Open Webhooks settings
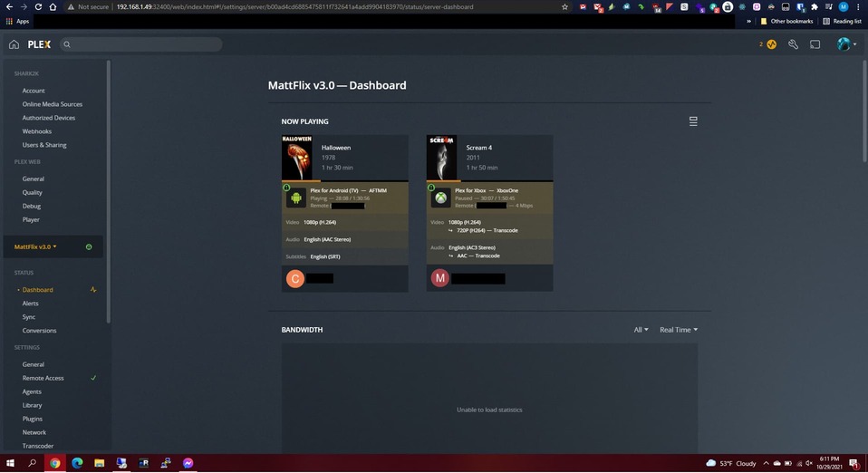 pyautogui.click(x=36, y=131)
